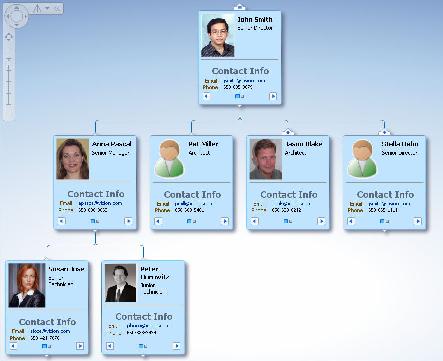
Task: Toggle the expander below Stella's card
Action: tap(385, 231)
